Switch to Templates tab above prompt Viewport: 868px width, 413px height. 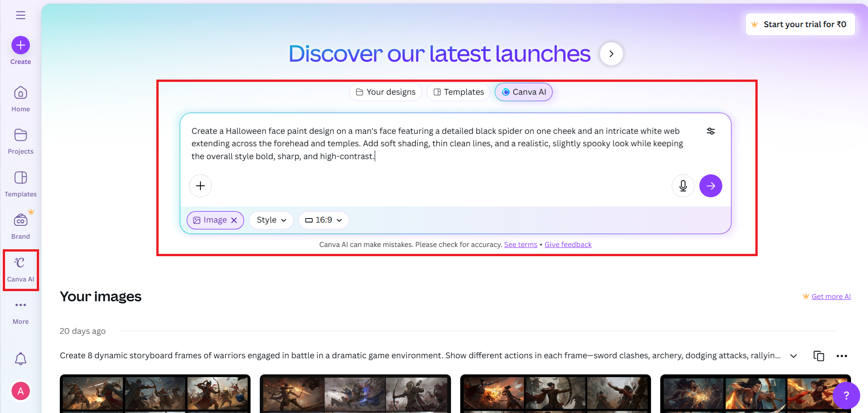pyautogui.click(x=458, y=92)
